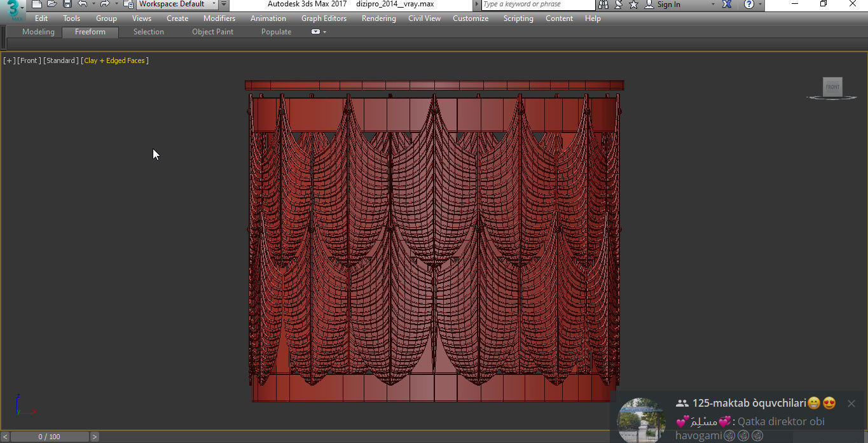Open the Civil View menu

(x=425, y=18)
